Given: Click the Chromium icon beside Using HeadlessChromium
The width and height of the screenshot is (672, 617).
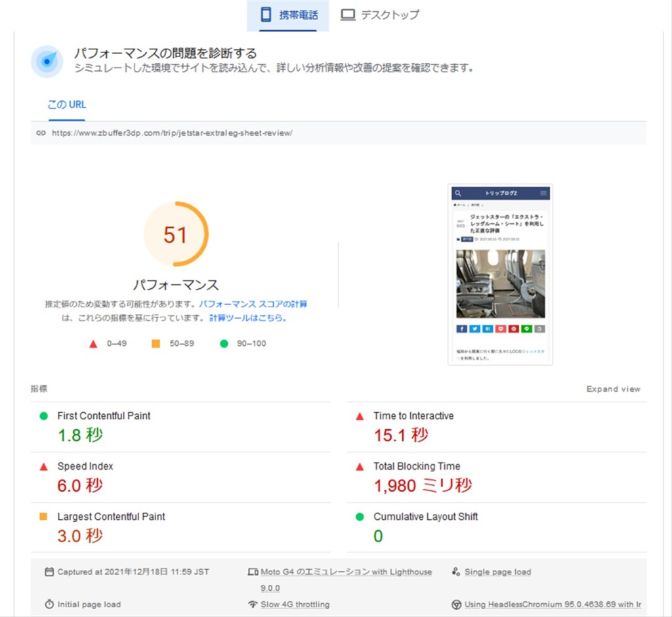Looking at the screenshot, I should (457, 604).
